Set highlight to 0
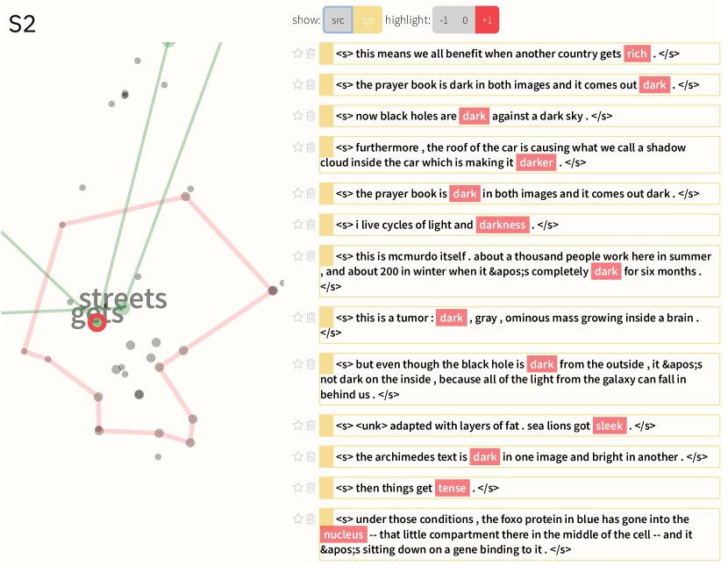 tap(466, 20)
